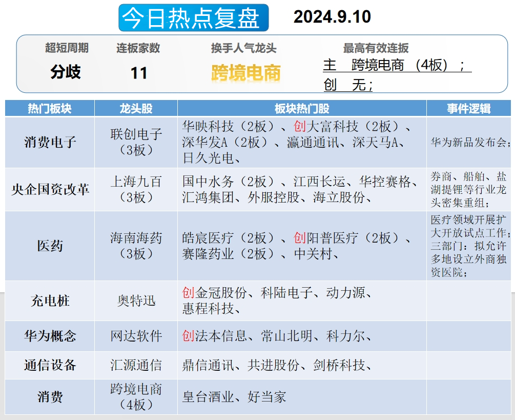The image size is (515, 420).
Task: Select the 消费电子 sector cell
Action: click(x=50, y=142)
